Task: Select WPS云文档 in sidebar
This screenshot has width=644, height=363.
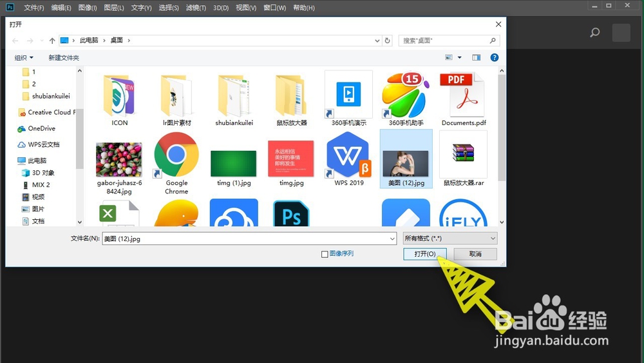Action: [x=39, y=144]
